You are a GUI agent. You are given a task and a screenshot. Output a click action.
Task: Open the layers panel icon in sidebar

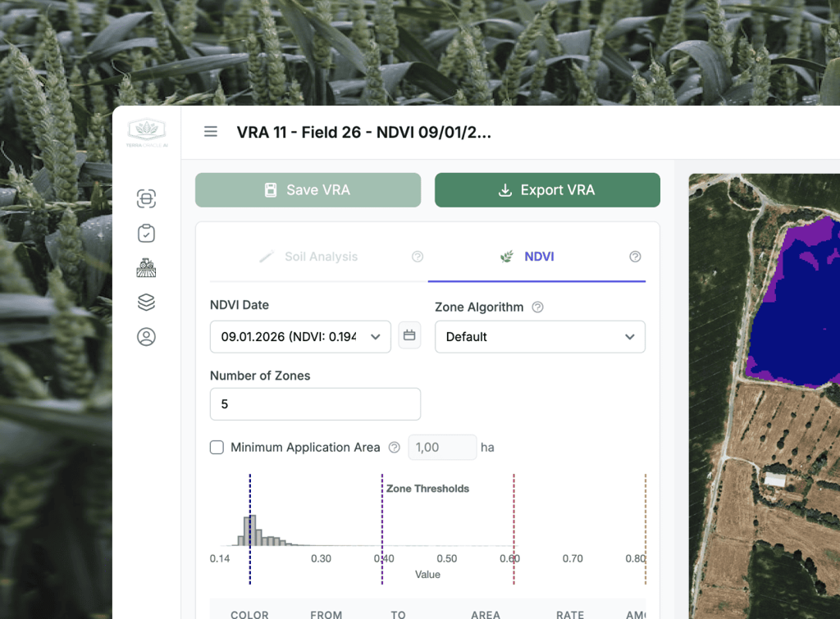pos(146,302)
